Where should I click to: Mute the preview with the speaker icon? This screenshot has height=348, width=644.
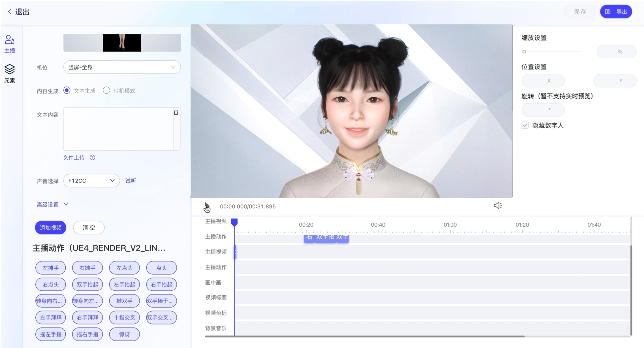coord(497,206)
